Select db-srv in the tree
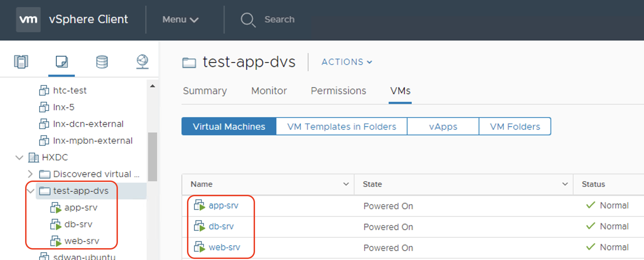The height and width of the screenshot is (260, 644). coord(78,224)
